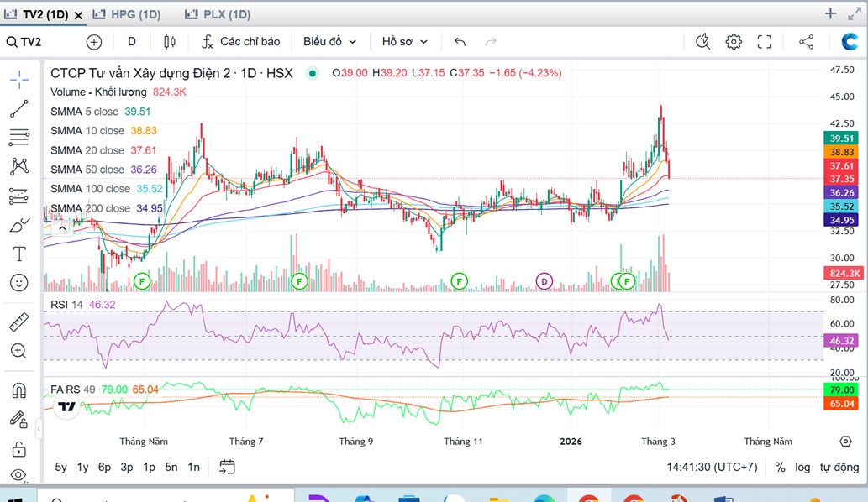
Task: Open Các chỉ báo indicators
Action: (x=240, y=42)
